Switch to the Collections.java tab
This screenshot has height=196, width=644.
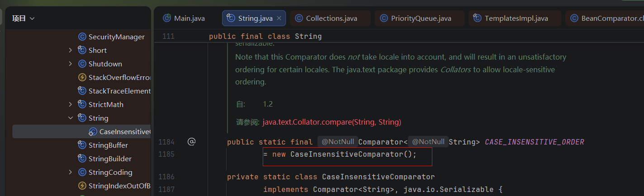331,19
